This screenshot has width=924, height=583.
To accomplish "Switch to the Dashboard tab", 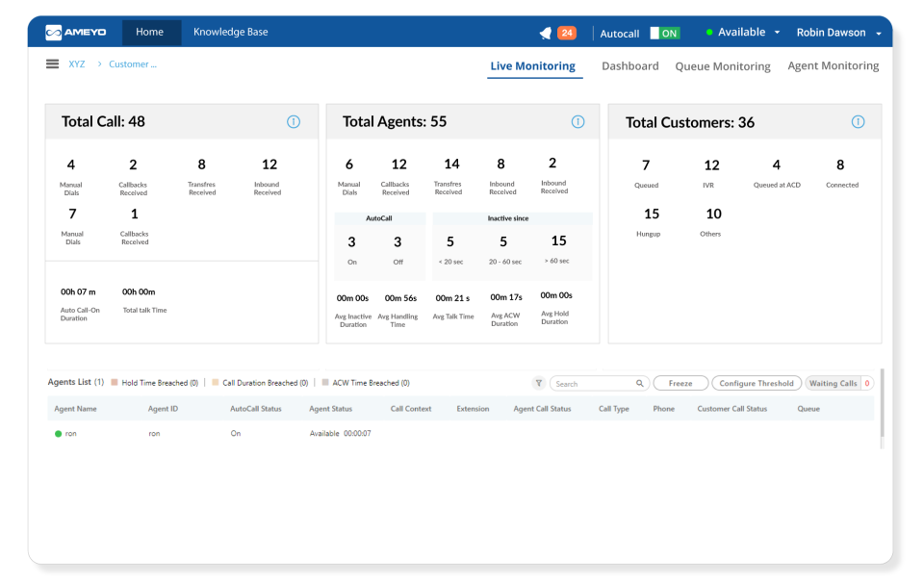I will point(629,66).
